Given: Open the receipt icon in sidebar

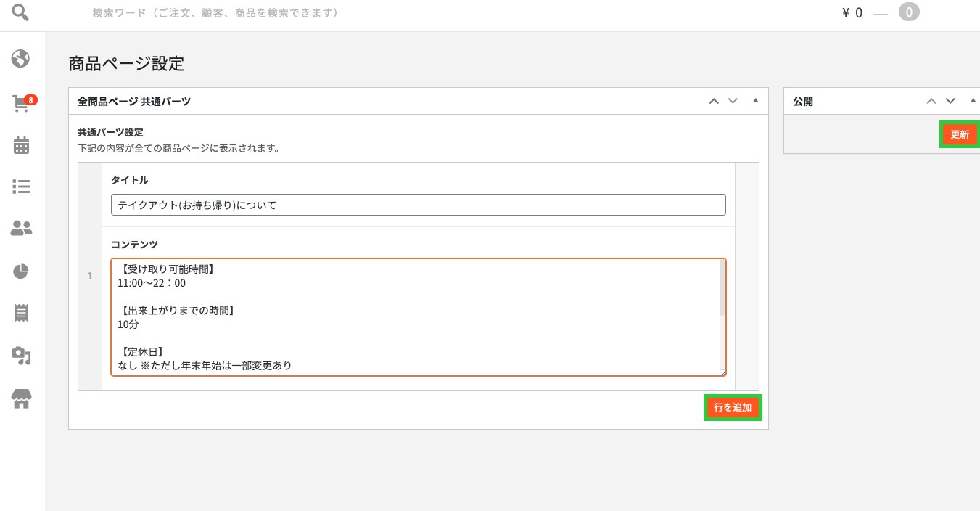Looking at the screenshot, I should 21,313.
